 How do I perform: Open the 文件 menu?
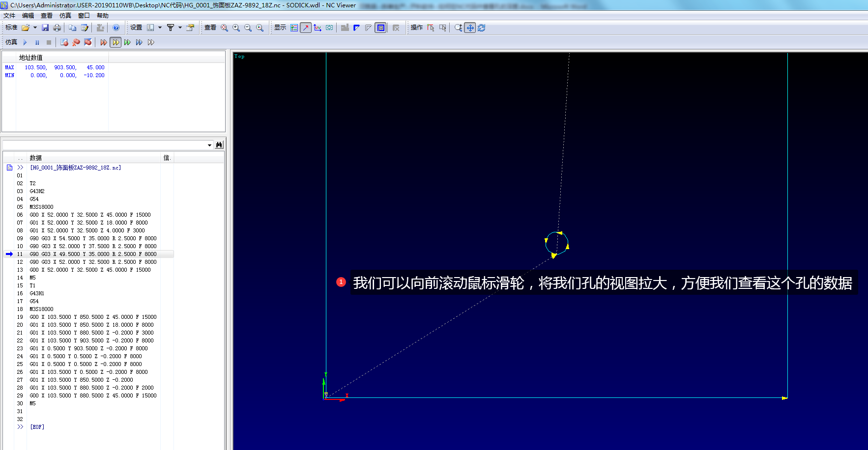tap(9, 16)
